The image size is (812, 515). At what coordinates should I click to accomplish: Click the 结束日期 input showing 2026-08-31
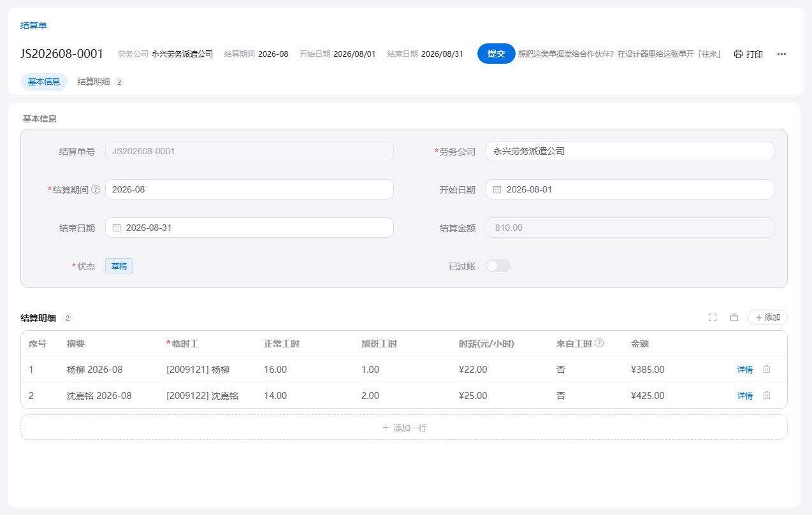click(x=249, y=228)
